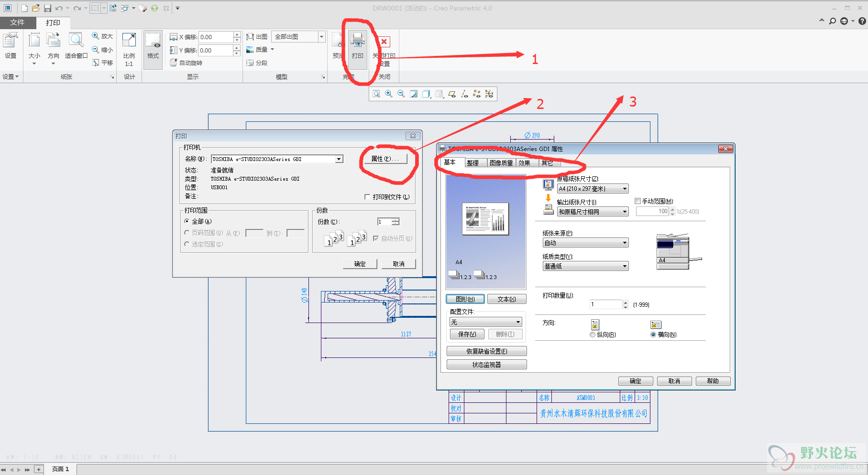This screenshot has height=475, width=868.
Task: Select 横向 landscape orientation
Action: point(653,335)
